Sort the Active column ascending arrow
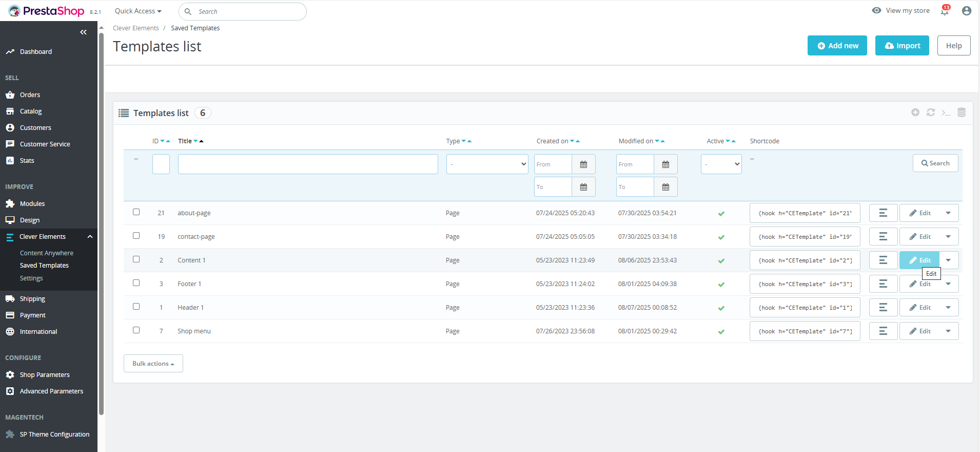This screenshot has width=980, height=452. click(734, 141)
